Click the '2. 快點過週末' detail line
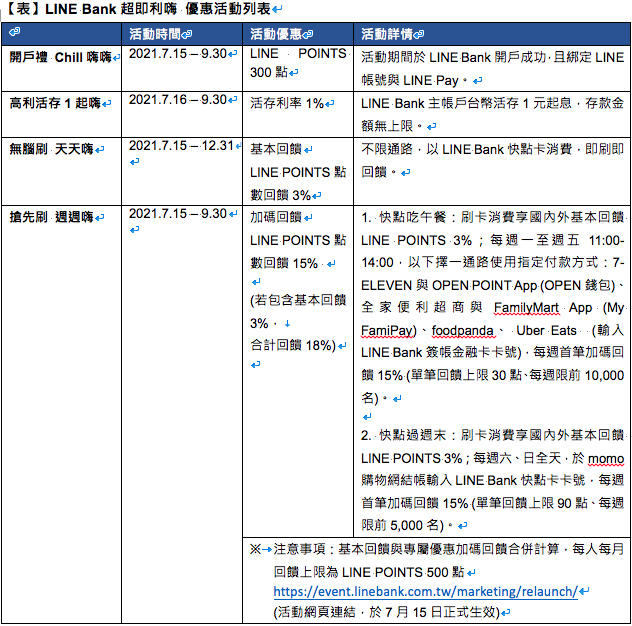The image size is (632, 626). pyautogui.click(x=493, y=435)
